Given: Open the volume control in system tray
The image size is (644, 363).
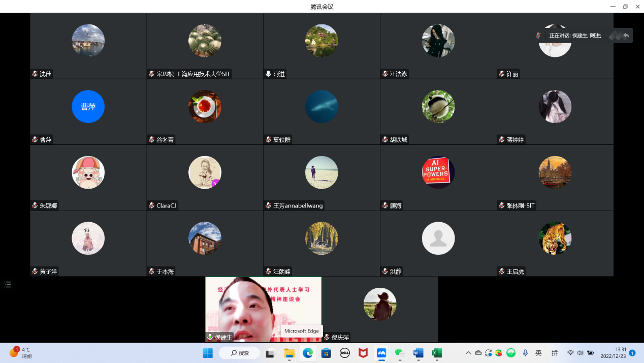Looking at the screenshot, I should click(580, 353).
